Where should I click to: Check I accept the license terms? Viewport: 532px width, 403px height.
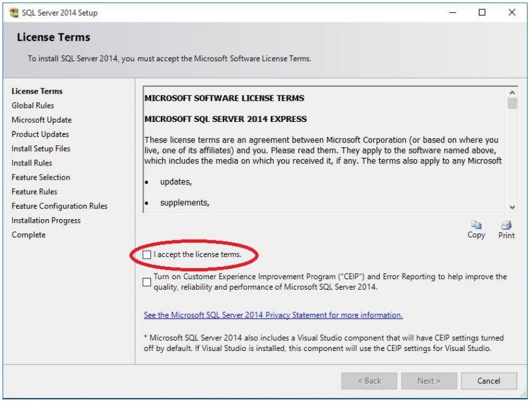[147, 254]
